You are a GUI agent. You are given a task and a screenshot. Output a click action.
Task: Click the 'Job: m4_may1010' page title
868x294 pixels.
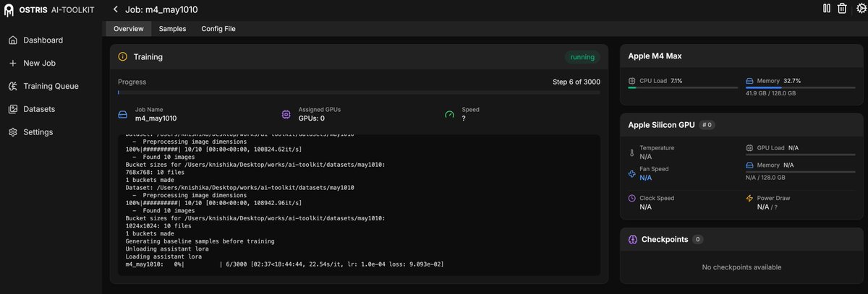(161, 9)
